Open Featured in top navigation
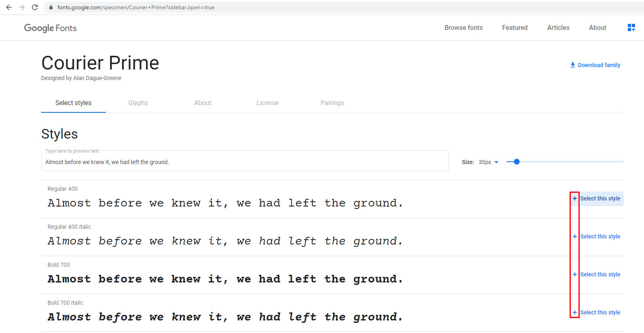The image size is (644, 333). [515, 27]
